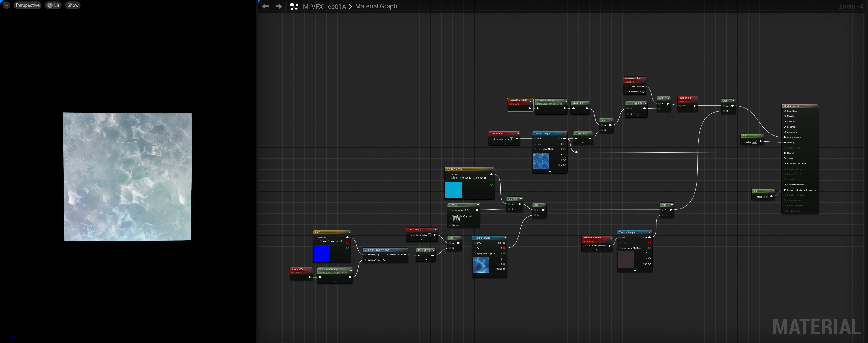The width and height of the screenshot is (868, 343).
Task: Select the Camera Vector node title
Action: click(x=299, y=269)
